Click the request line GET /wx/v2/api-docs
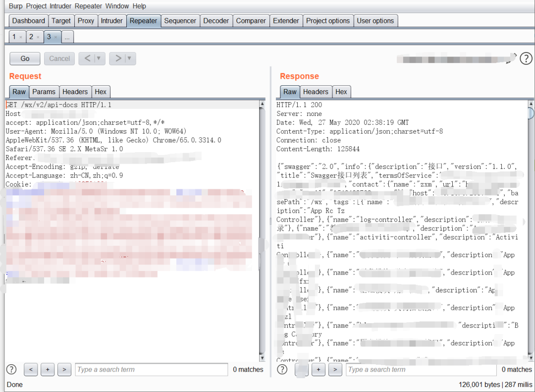Viewport: 535px width, 392px height. coord(58,105)
